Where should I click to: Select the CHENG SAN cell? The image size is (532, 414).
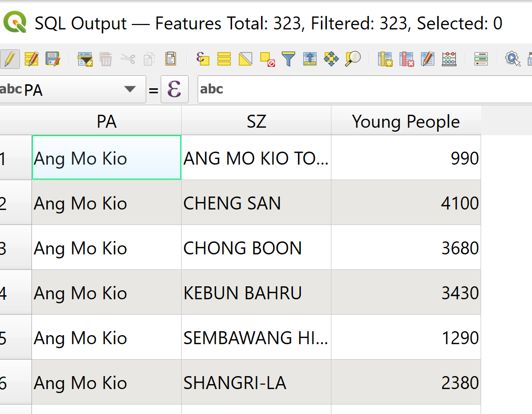256,203
